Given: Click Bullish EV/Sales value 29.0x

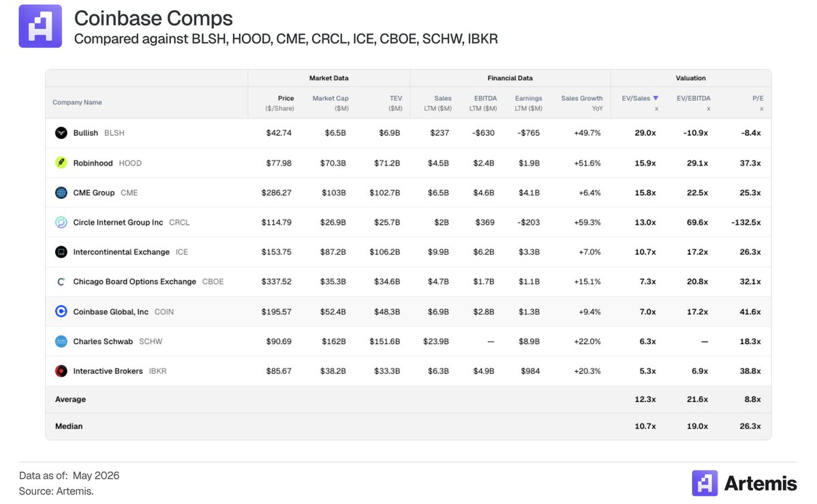Looking at the screenshot, I should [645, 133].
